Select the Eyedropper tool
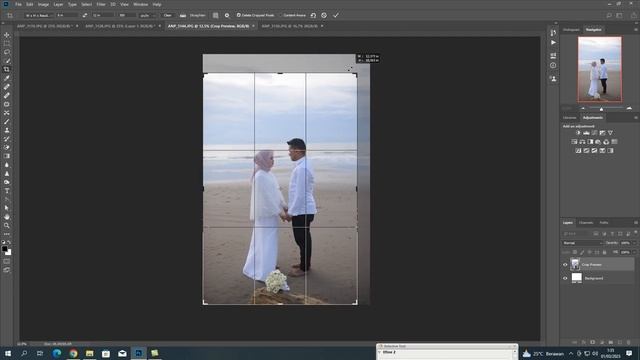 [x=7, y=78]
